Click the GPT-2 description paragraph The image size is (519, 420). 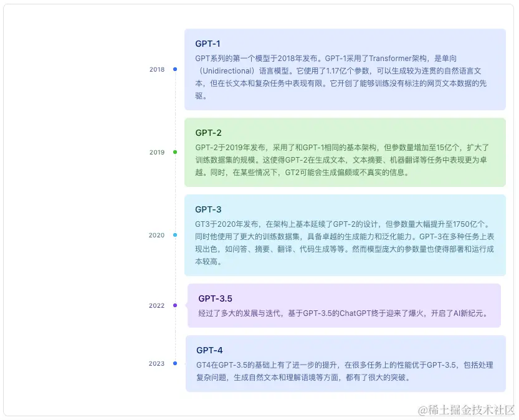tap(342, 160)
